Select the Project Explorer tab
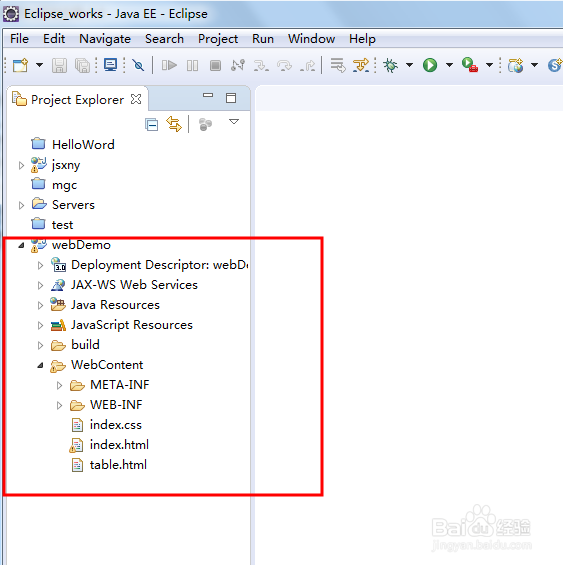The image size is (563, 565). (77, 99)
